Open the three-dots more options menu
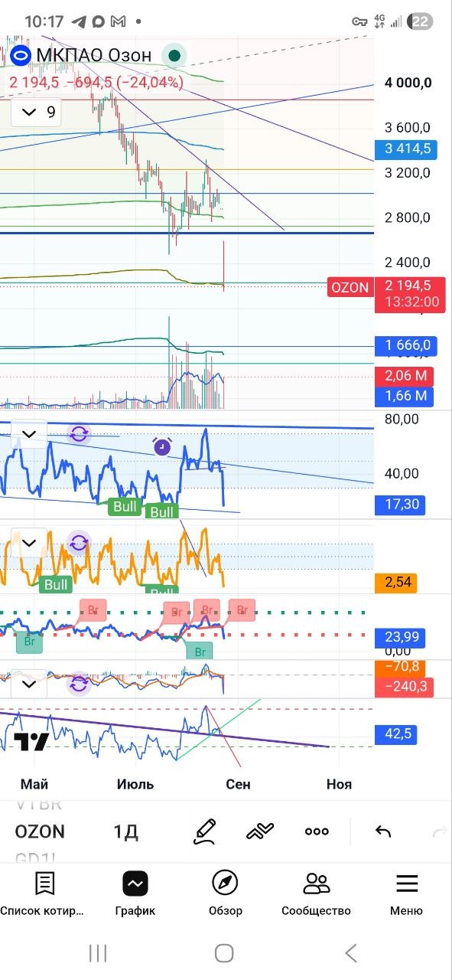This screenshot has width=452, height=980. [x=317, y=831]
